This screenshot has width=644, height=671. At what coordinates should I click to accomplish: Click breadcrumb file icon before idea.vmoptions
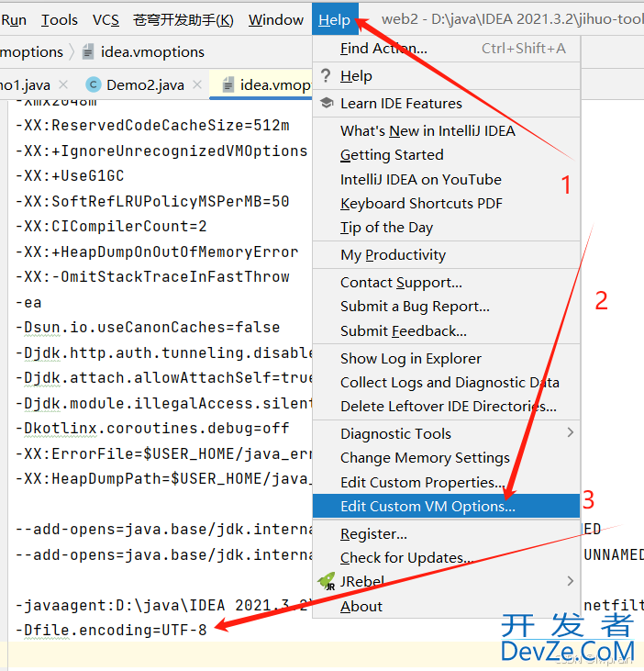point(88,51)
